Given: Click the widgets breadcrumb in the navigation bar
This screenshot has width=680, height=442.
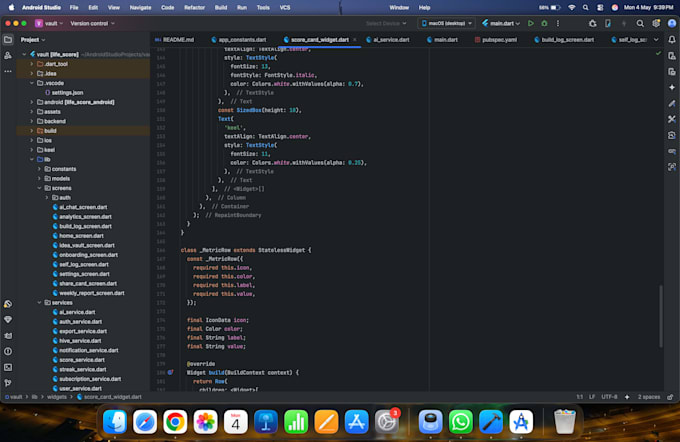Looking at the screenshot, I should coord(57,397).
